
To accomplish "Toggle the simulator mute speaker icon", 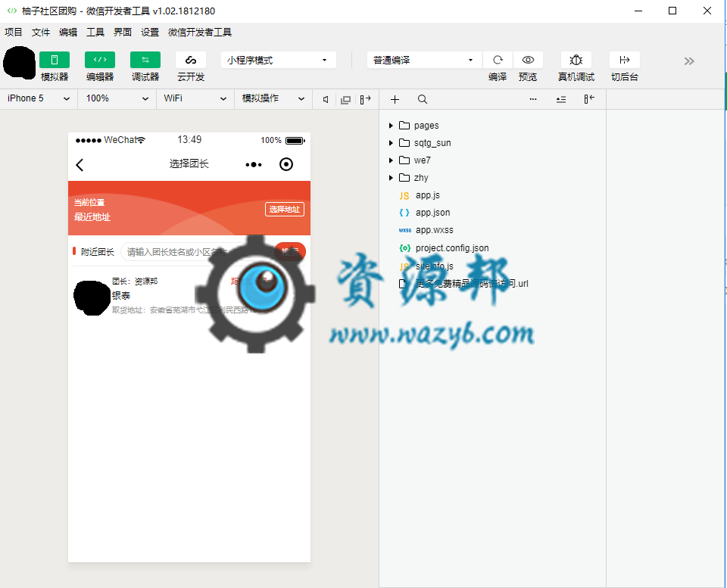I will pyautogui.click(x=326, y=99).
